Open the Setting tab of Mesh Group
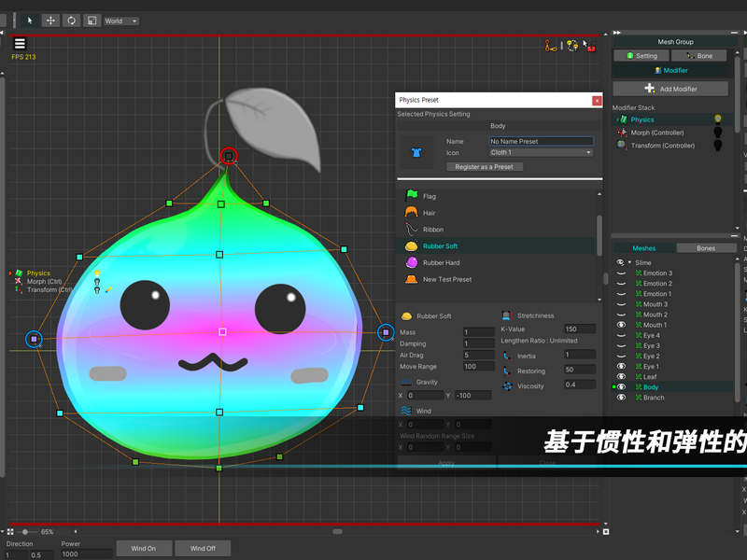Image resolution: width=747 pixels, height=560 pixels. tap(641, 56)
